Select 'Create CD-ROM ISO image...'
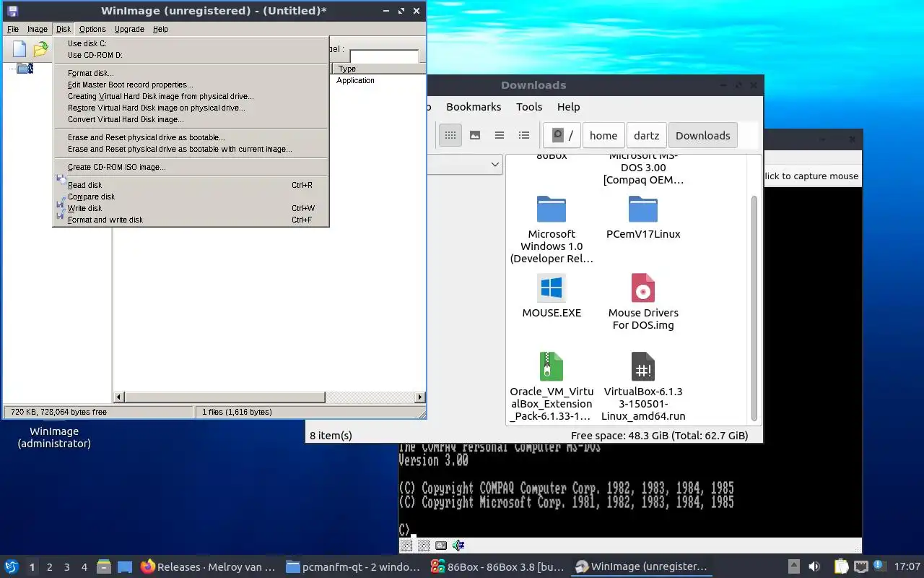Screen dimensions: 924x578 click(x=191, y=167)
